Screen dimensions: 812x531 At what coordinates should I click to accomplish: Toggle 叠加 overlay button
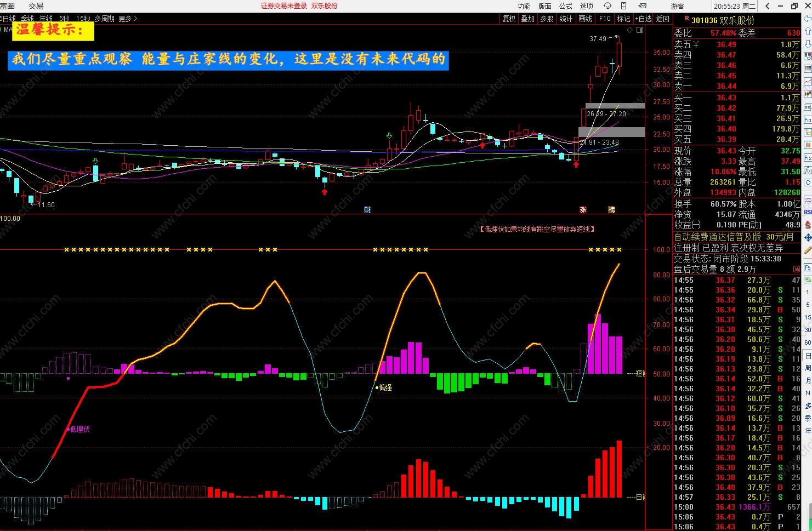pyautogui.click(x=528, y=19)
